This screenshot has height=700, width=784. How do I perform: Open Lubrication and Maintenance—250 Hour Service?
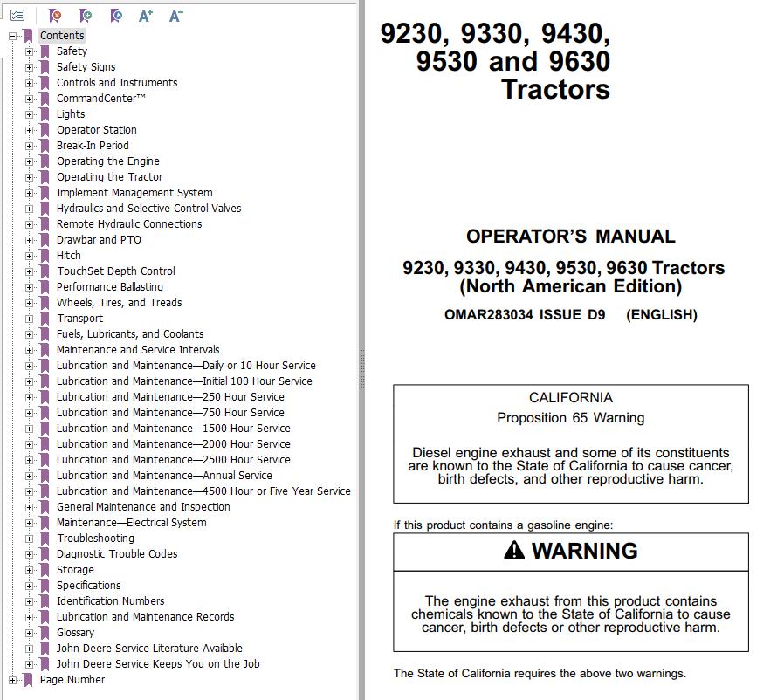(170, 397)
